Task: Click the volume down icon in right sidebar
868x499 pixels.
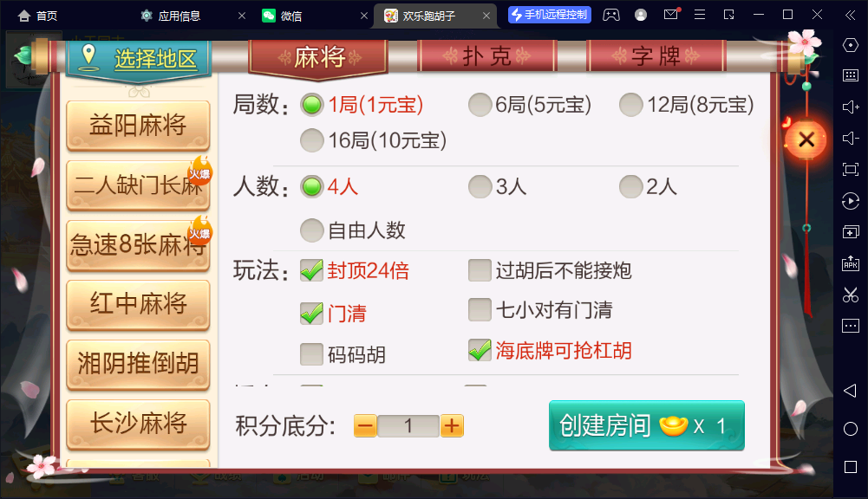Action: [851, 138]
